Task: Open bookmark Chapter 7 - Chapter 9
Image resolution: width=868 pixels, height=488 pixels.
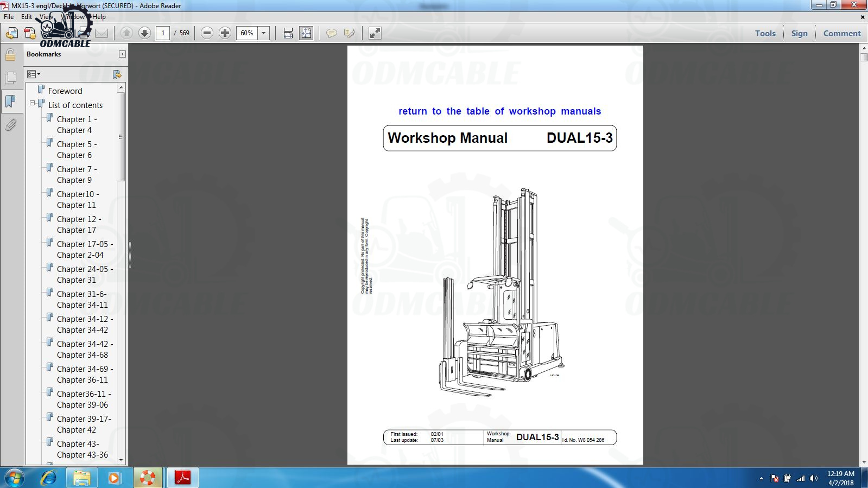Action: (x=77, y=175)
